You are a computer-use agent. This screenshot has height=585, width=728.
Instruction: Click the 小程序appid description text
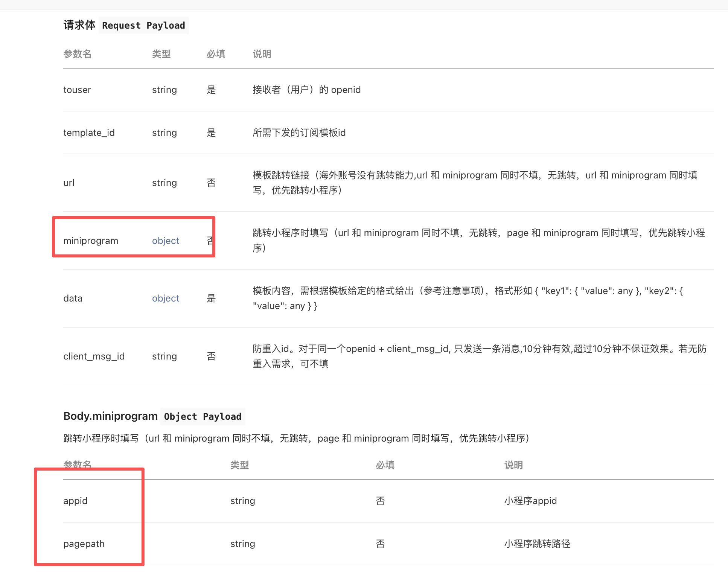(x=530, y=501)
